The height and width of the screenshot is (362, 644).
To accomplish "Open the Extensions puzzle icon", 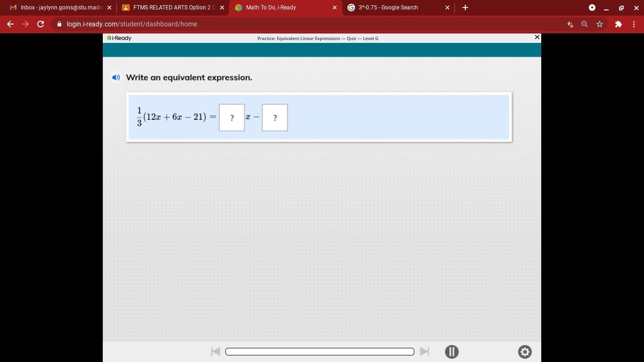I will (x=619, y=24).
